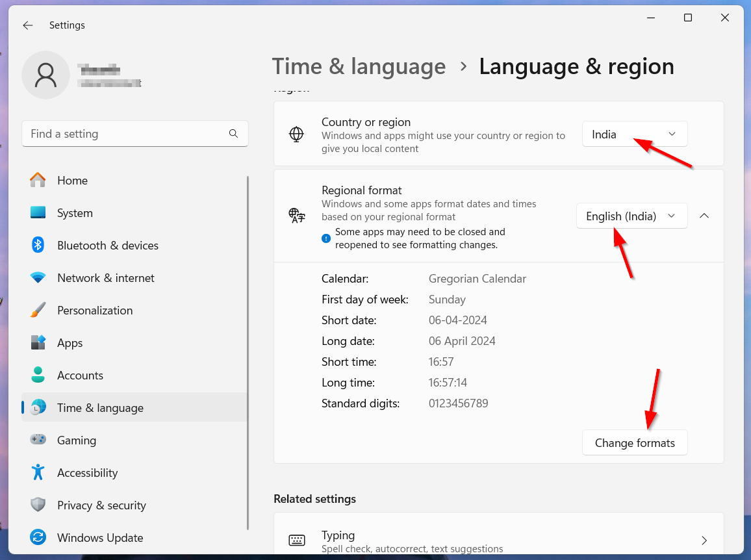Click the Standard digits value 0123456789
This screenshot has height=560, width=751.
(458, 403)
